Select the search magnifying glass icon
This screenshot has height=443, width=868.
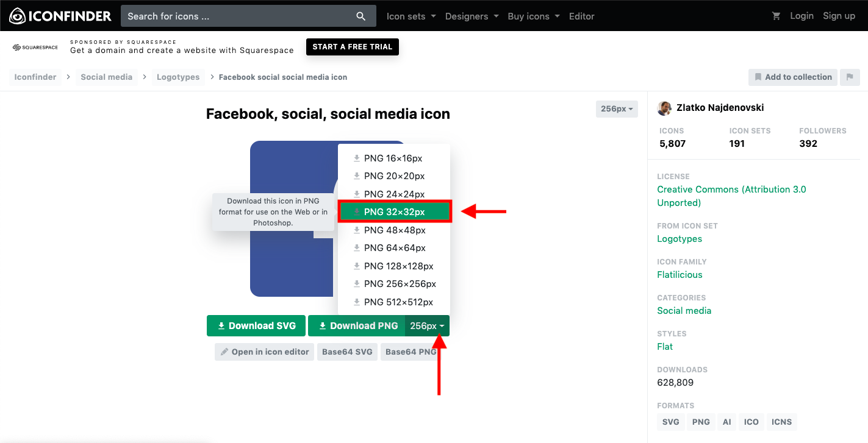click(x=361, y=16)
